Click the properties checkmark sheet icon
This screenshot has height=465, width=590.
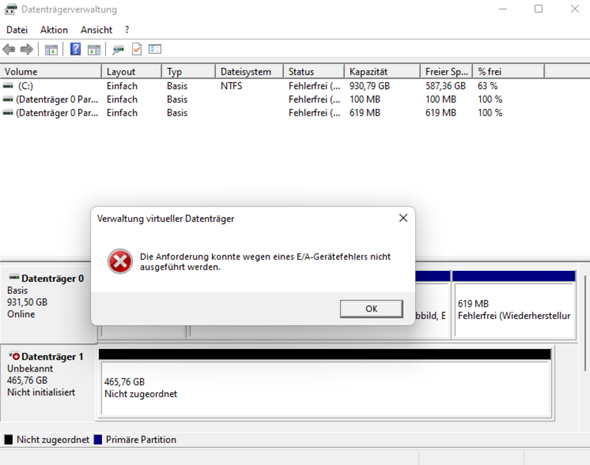click(x=137, y=49)
